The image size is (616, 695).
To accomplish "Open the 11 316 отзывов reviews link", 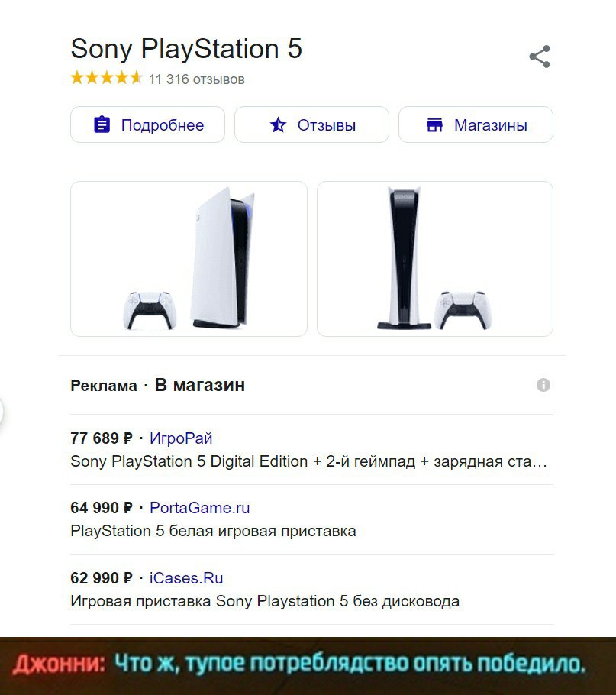I will pos(197,79).
